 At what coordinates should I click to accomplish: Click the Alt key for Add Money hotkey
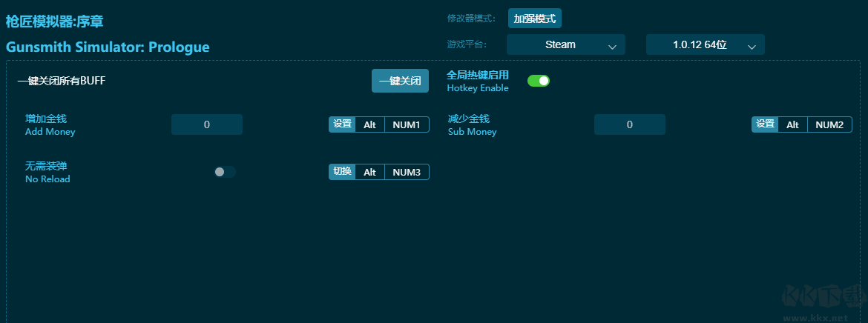[x=369, y=124]
